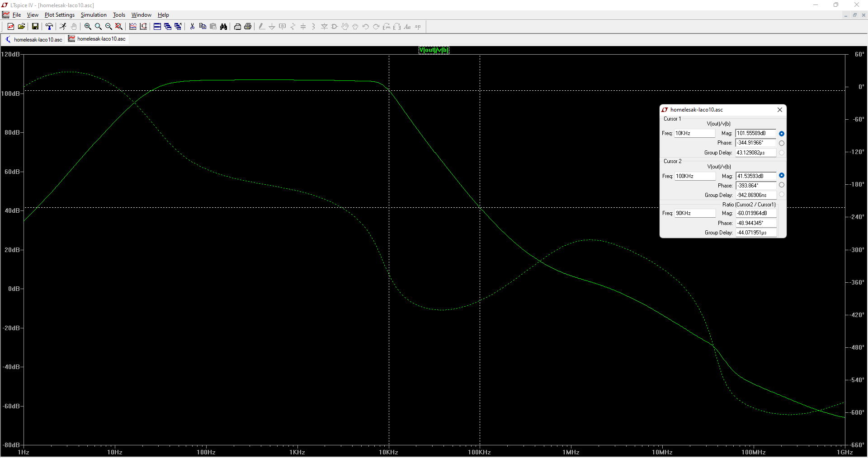
Task: Click the Draw Wire pencil icon
Action: [x=261, y=27]
